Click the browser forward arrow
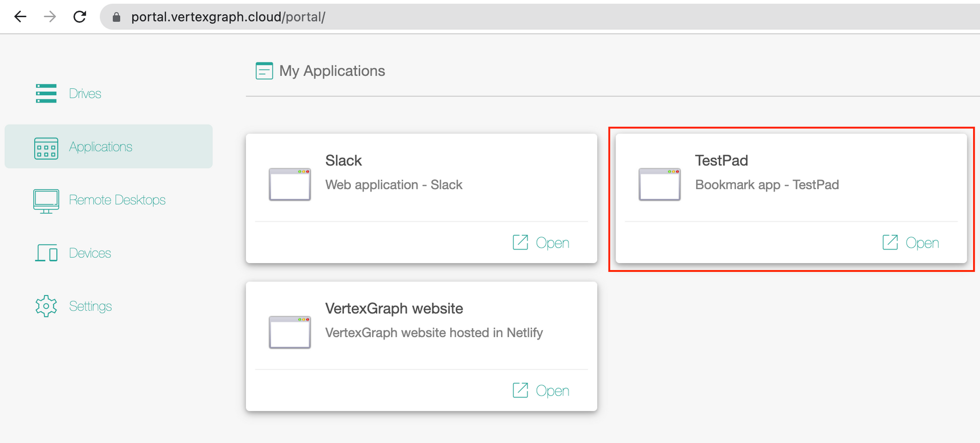The height and width of the screenshot is (443, 980). click(49, 17)
